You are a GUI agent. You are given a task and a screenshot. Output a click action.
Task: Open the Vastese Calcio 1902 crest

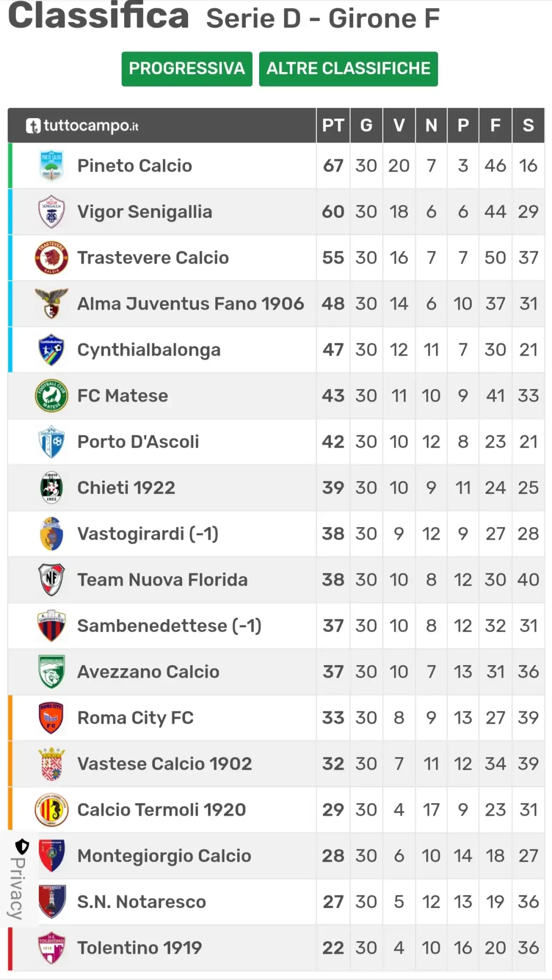click(x=51, y=764)
